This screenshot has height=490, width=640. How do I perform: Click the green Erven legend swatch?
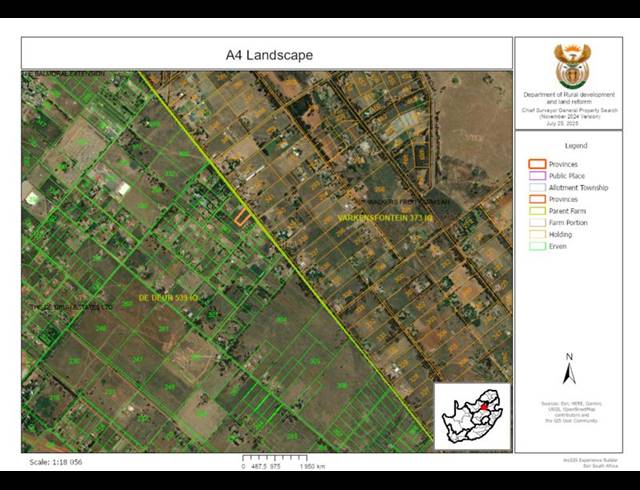coord(537,246)
